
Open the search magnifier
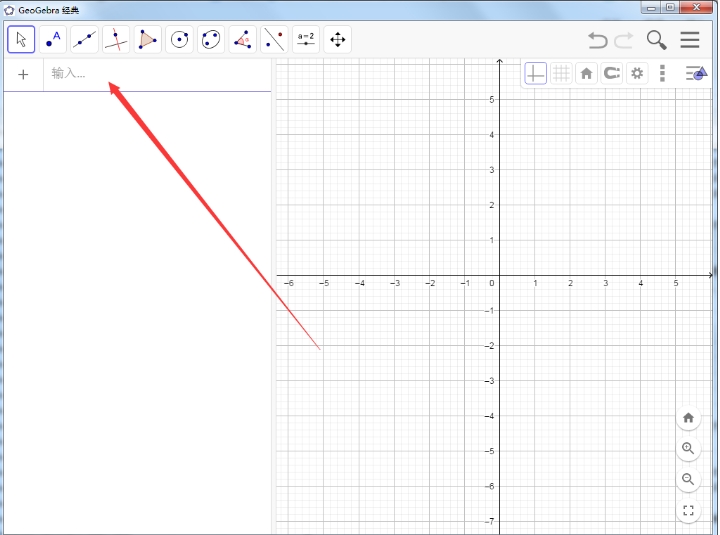(x=657, y=40)
